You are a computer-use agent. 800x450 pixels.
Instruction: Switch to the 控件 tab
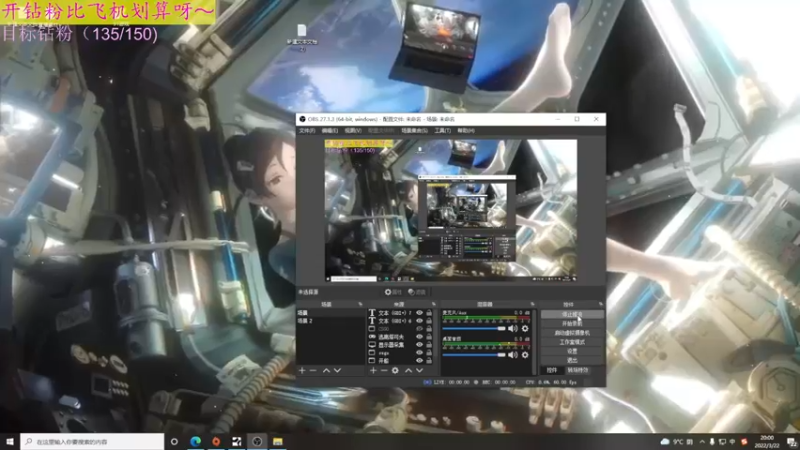pyautogui.click(x=552, y=370)
